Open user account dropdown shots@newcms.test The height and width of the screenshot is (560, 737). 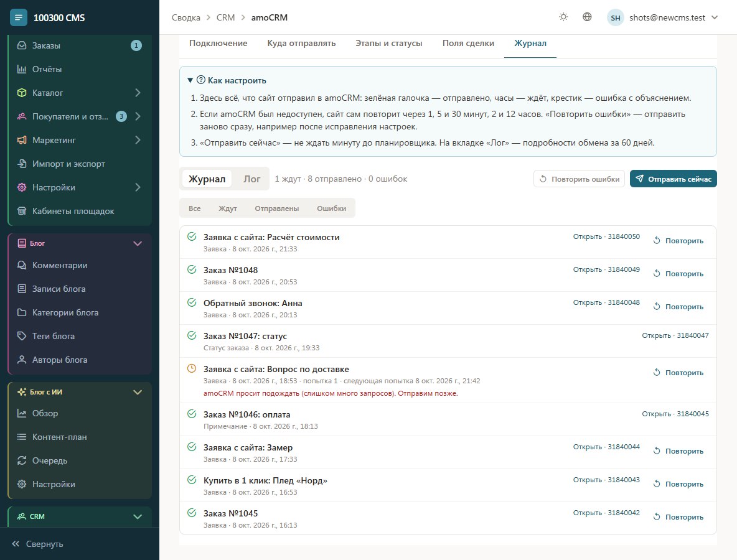[x=663, y=17]
